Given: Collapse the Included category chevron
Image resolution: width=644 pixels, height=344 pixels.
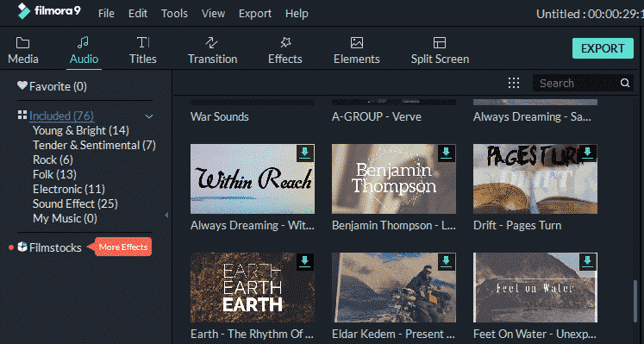Looking at the screenshot, I should (149, 116).
